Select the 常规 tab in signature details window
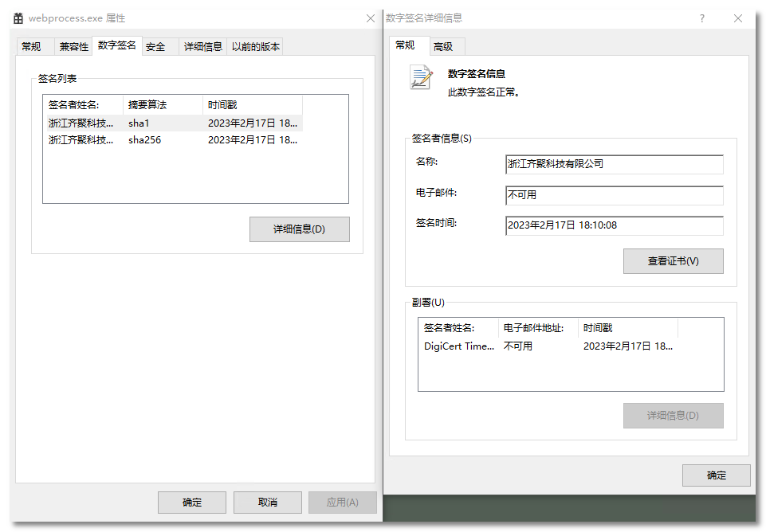 click(406, 46)
